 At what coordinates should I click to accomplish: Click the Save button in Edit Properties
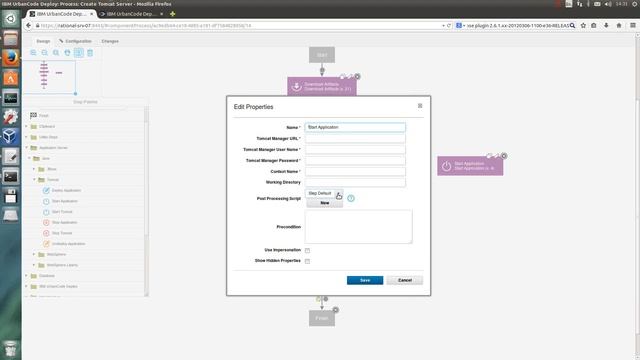(365, 280)
